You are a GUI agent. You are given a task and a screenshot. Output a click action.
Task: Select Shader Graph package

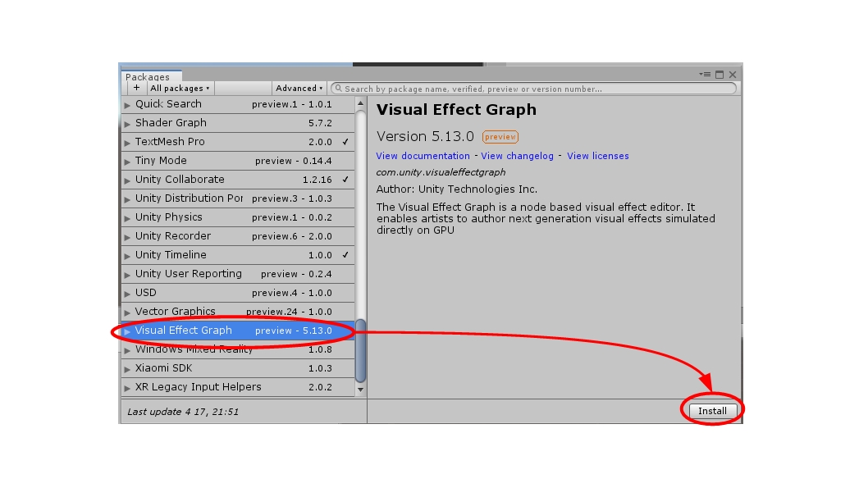238,123
